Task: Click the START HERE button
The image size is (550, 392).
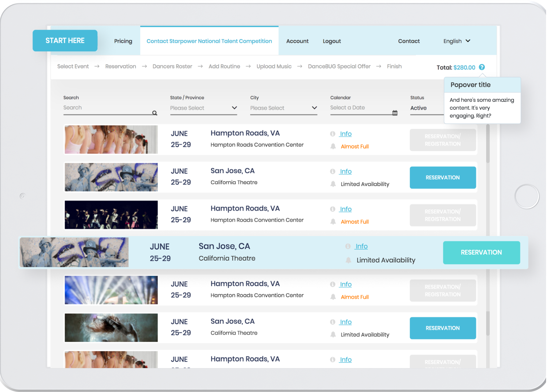Action: pos(65,41)
